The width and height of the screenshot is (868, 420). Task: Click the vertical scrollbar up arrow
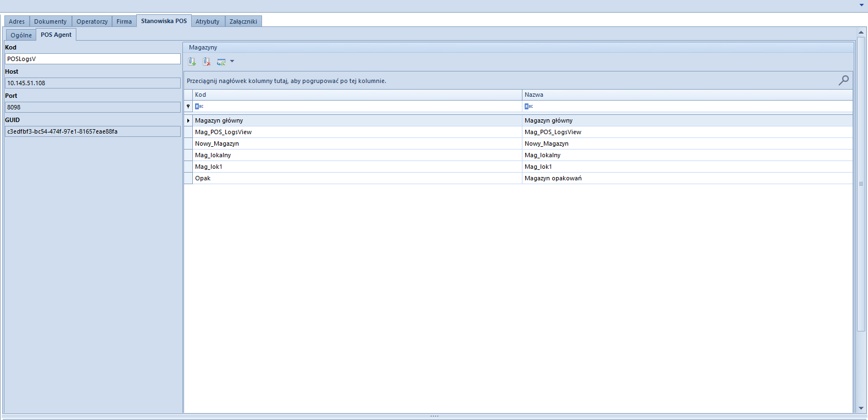861,32
